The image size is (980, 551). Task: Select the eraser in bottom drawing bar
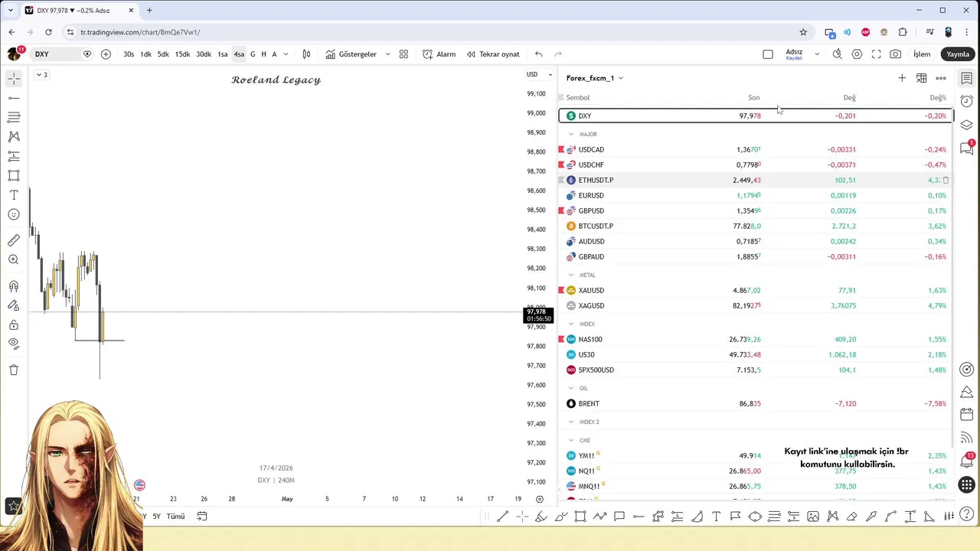click(x=851, y=517)
